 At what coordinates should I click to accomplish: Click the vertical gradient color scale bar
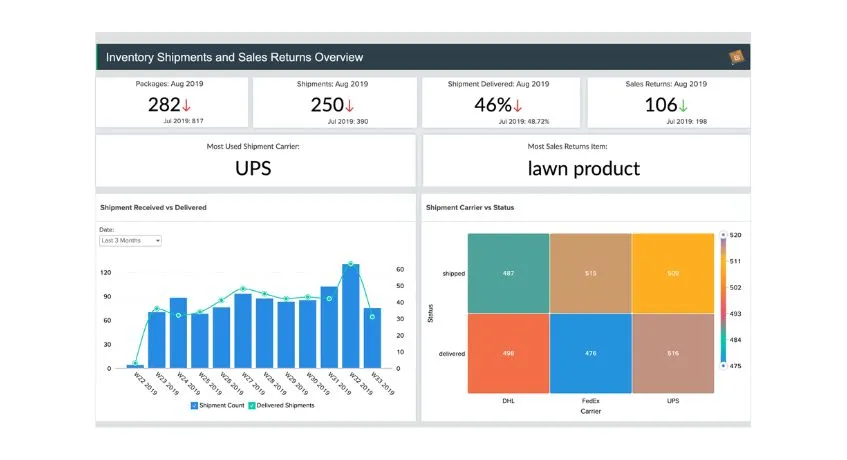tap(723, 300)
